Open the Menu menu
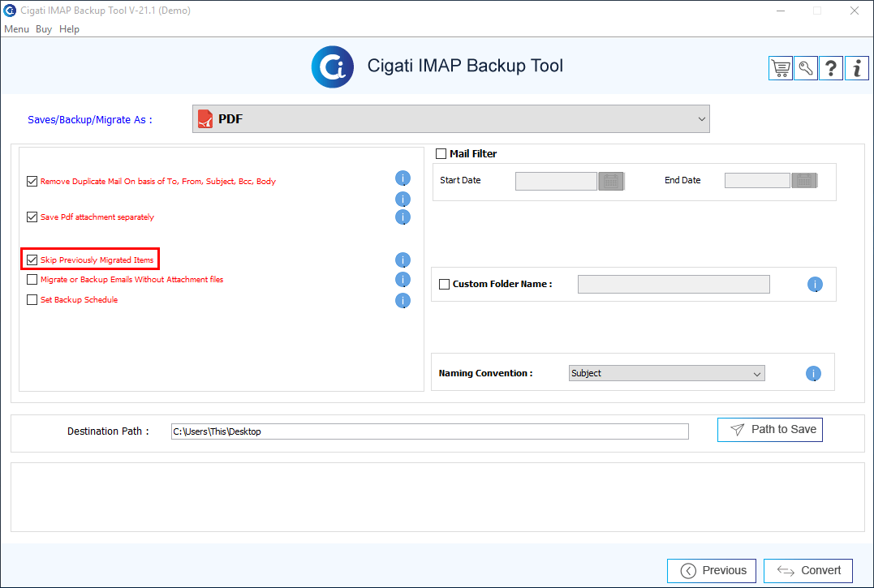This screenshot has width=874, height=588. tap(17, 29)
